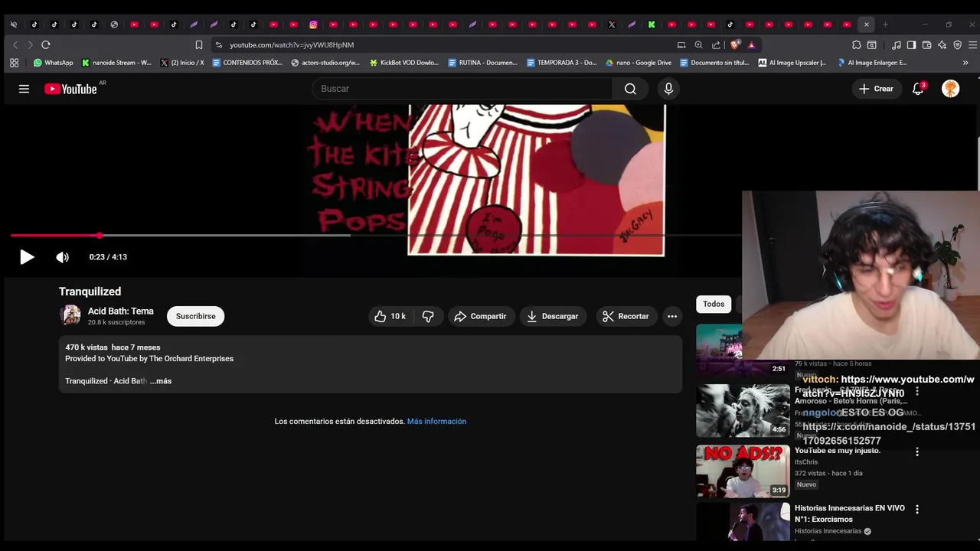Open Acid Bath channel avatar
The image size is (980, 551).
coord(70,315)
